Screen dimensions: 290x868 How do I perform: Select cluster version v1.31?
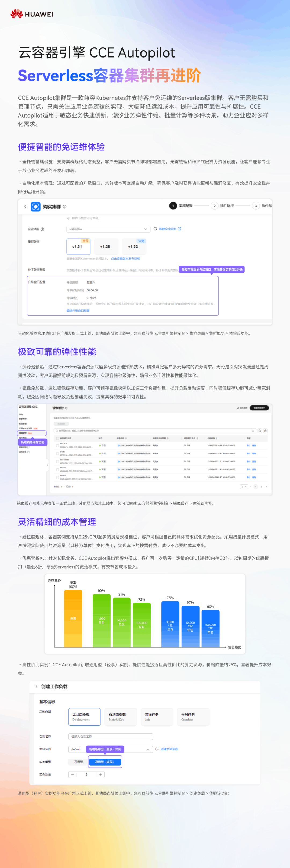[78, 246]
